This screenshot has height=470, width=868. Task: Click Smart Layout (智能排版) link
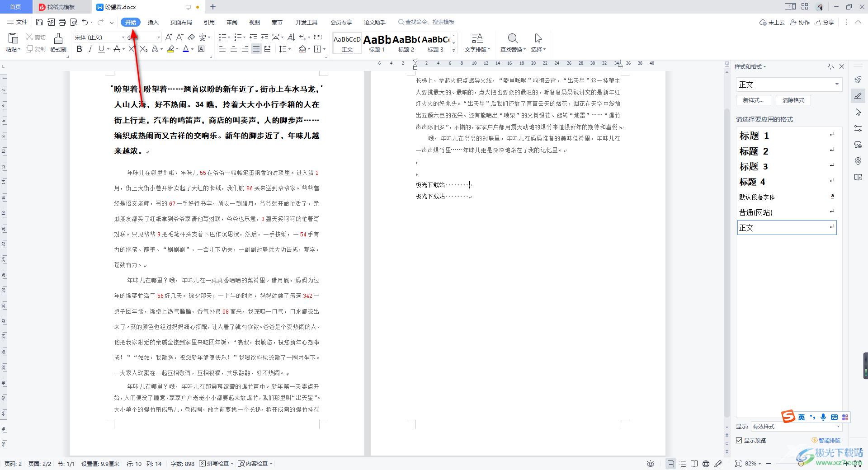826,440
